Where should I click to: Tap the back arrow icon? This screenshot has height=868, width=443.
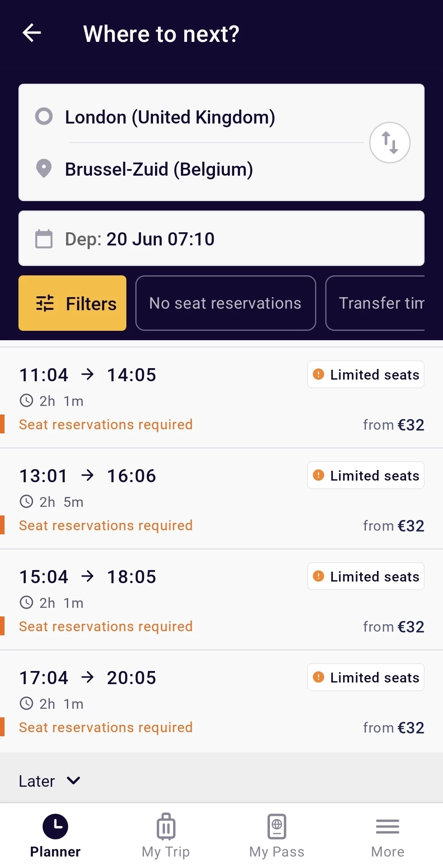pyautogui.click(x=32, y=33)
